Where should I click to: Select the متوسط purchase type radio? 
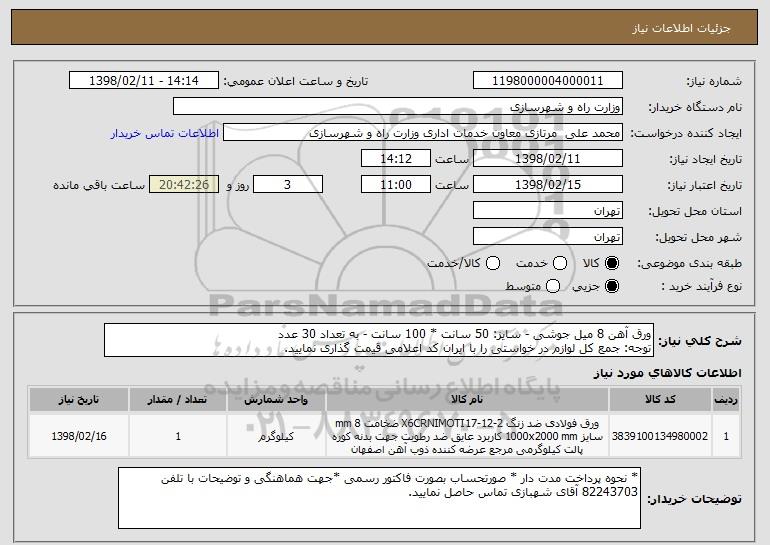[553, 286]
